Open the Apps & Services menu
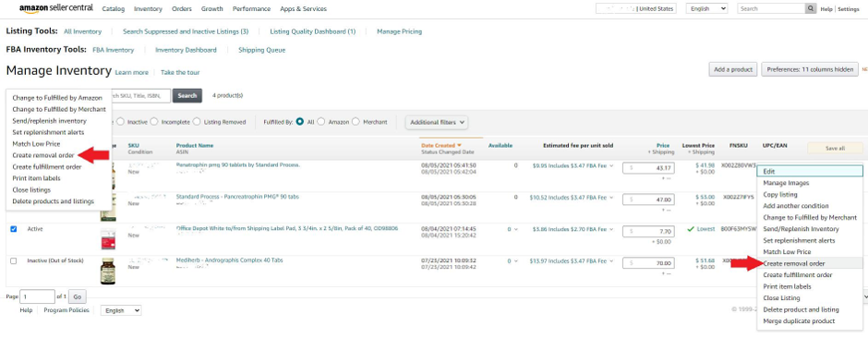Viewport: 868px width, 338px height. coord(304,9)
